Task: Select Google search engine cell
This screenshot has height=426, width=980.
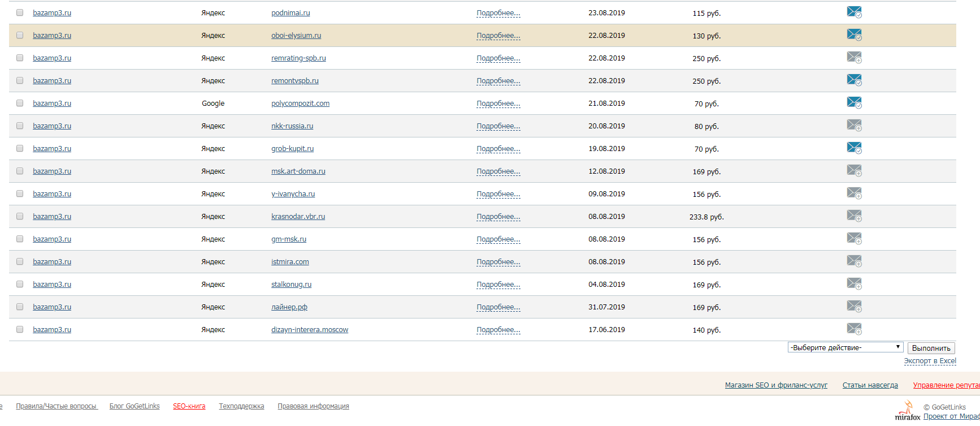Action: (x=213, y=104)
